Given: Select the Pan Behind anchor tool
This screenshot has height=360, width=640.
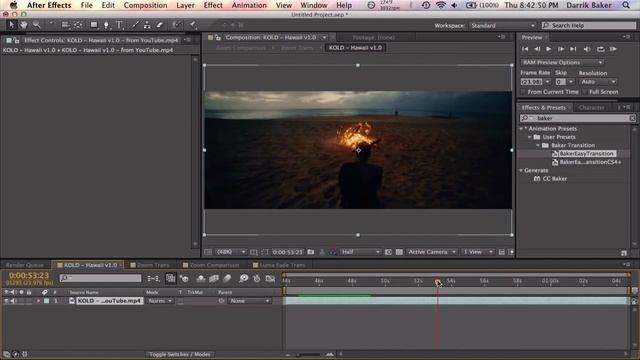Looking at the screenshot, I should [x=78, y=25].
